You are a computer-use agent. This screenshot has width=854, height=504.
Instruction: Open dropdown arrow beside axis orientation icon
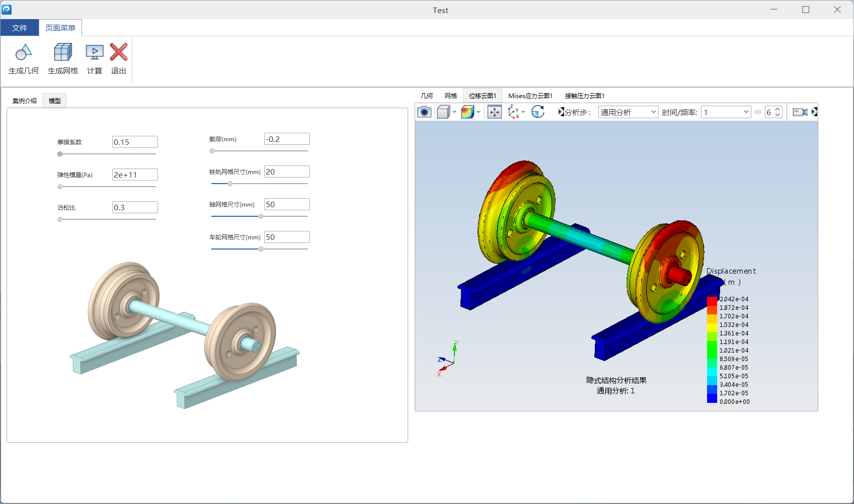tap(523, 112)
